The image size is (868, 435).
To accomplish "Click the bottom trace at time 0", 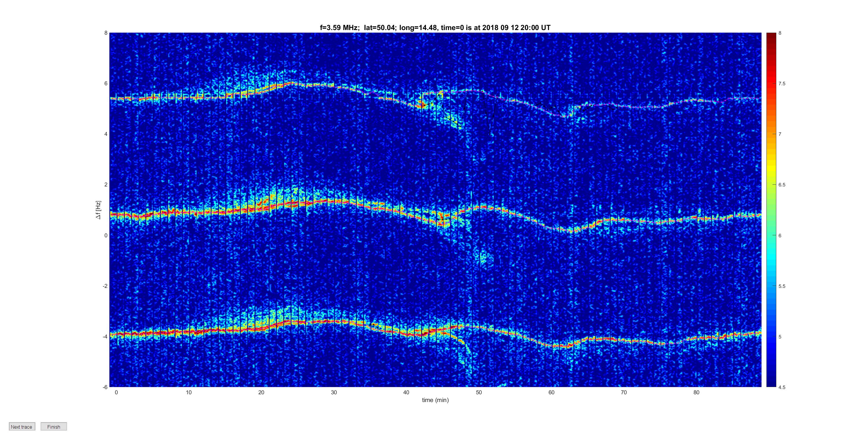I will [116, 334].
